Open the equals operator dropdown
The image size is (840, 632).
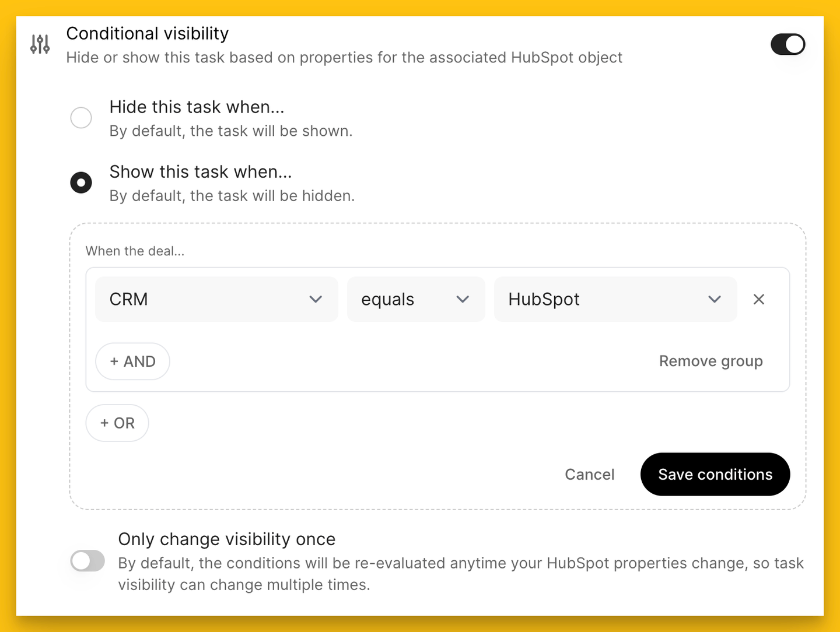pos(416,299)
